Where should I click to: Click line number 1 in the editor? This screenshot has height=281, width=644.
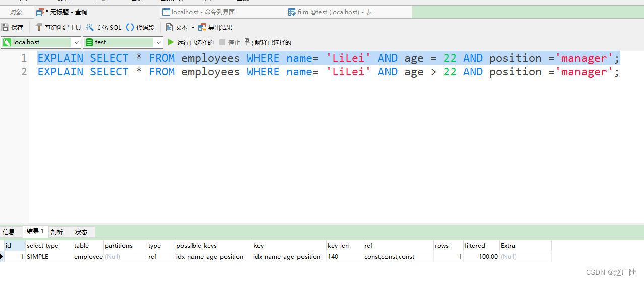24,58
